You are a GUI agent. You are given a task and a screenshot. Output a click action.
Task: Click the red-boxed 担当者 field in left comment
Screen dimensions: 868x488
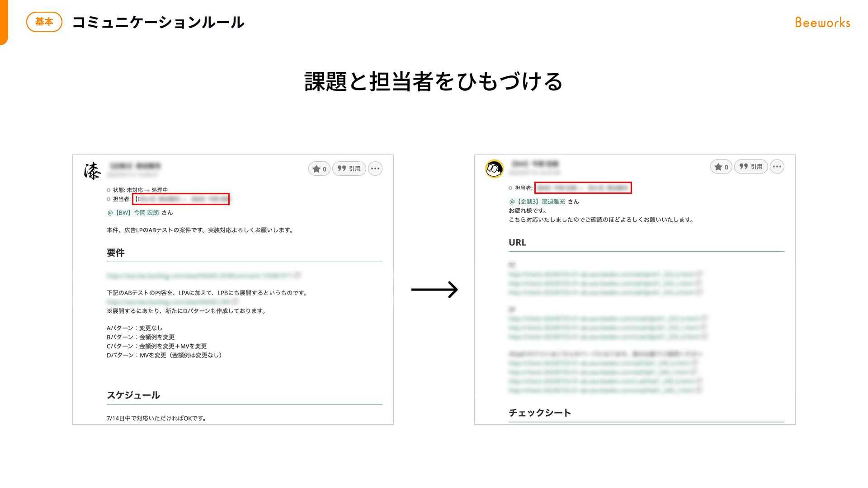pos(181,199)
